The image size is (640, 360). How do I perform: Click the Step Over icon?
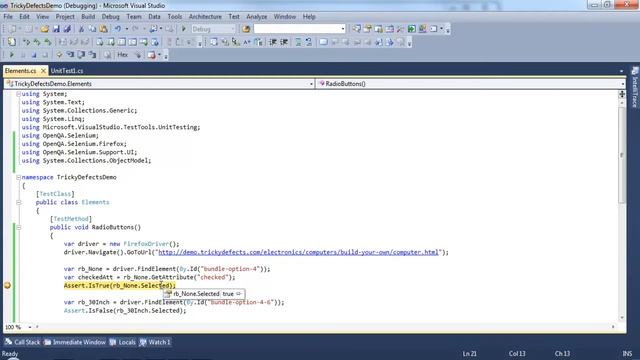[x=81, y=55]
